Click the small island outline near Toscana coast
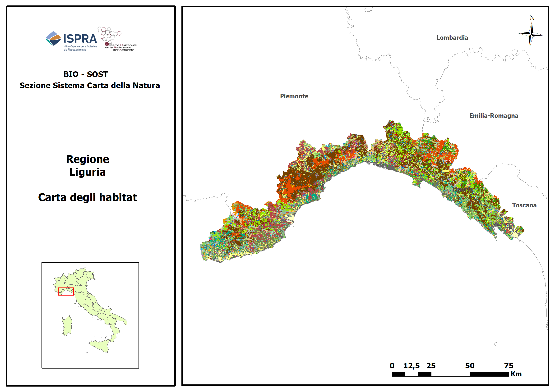 [x=495, y=344]
